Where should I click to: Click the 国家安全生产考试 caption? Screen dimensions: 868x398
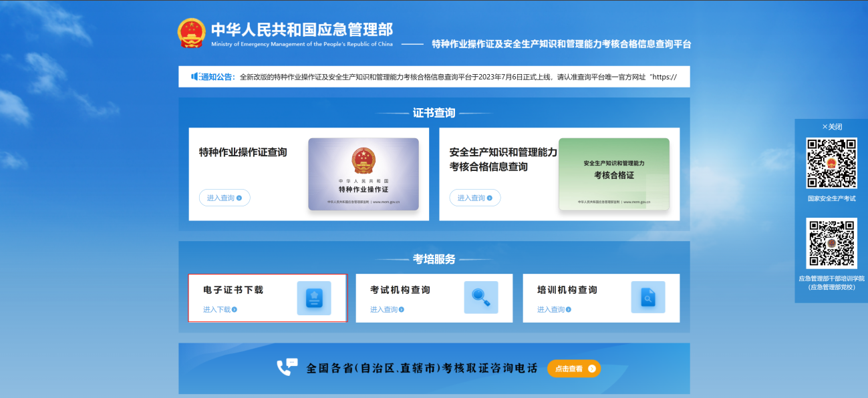(x=831, y=198)
